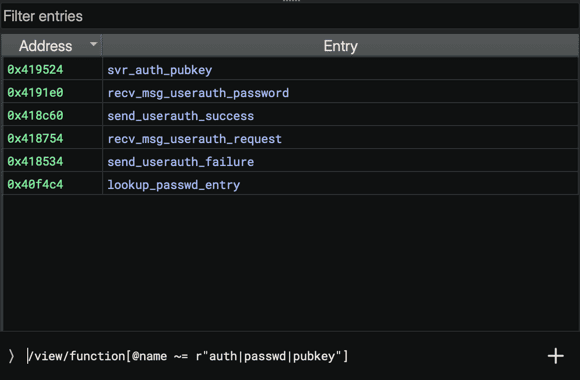Screen dimensions: 580x380
Task: Click the Filter entries input field
Action: (x=290, y=16)
